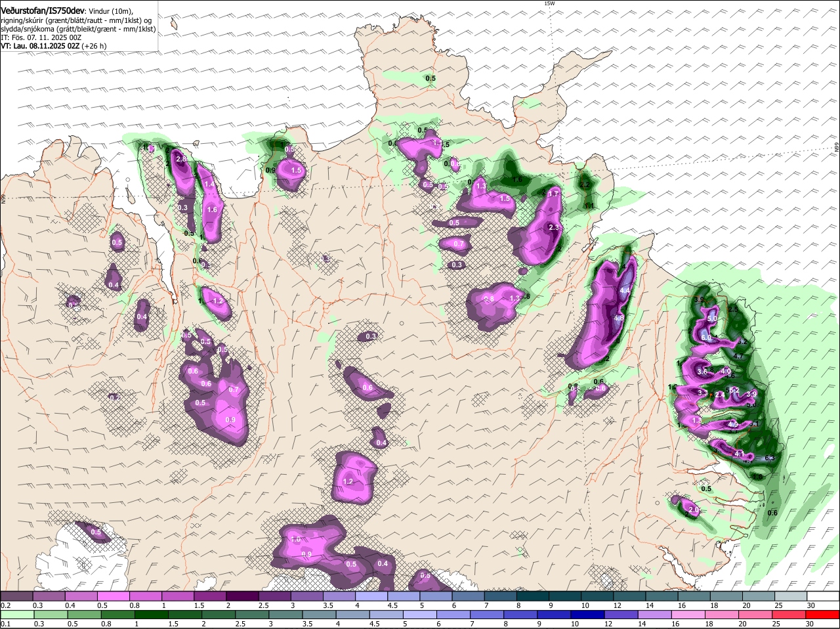The height and width of the screenshot is (629, 840).
Task: Click the 1.7 value in the northeast
Action: coord(553,194)
